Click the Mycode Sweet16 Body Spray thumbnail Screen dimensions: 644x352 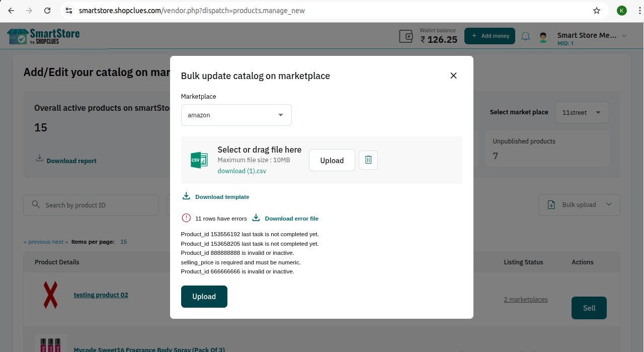50,343
